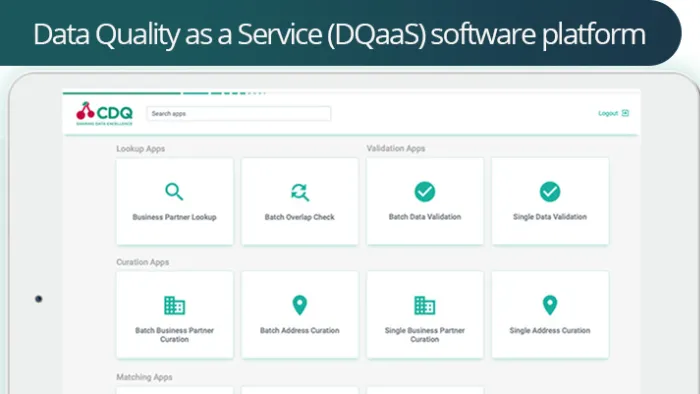Click the Data Quality as a Service banner title
Viewport: 700px width, 394px height.
339,34
